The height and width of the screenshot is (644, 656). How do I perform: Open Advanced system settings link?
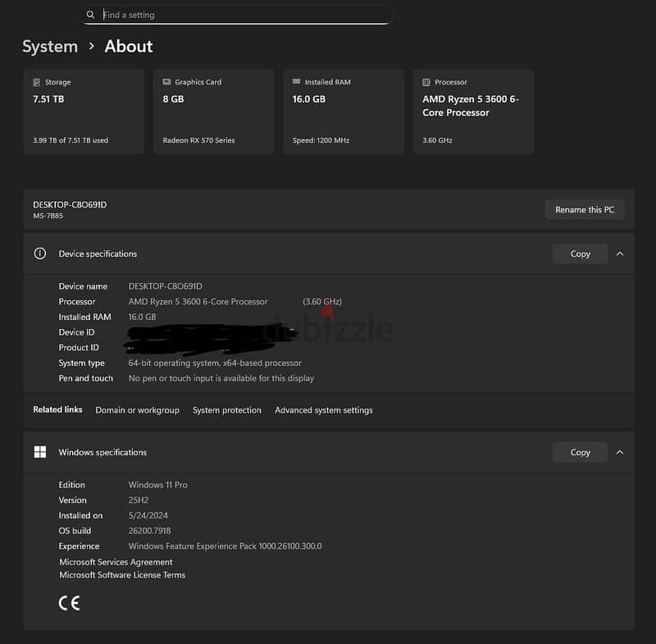pos(324,410)
